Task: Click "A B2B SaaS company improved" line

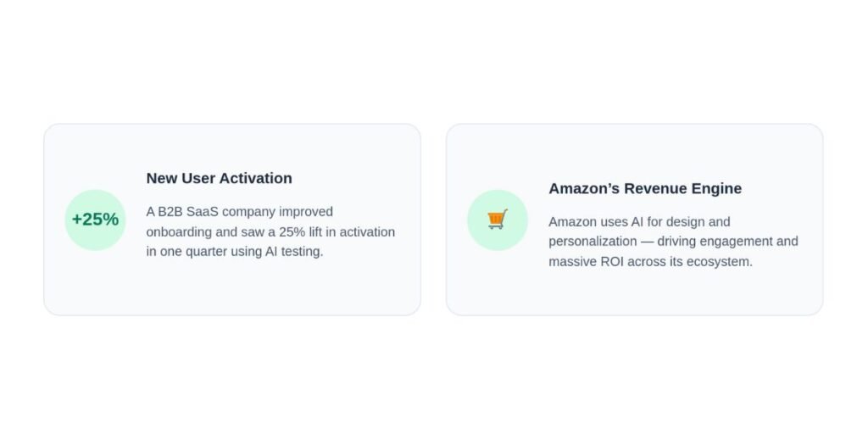Action: 240,211
